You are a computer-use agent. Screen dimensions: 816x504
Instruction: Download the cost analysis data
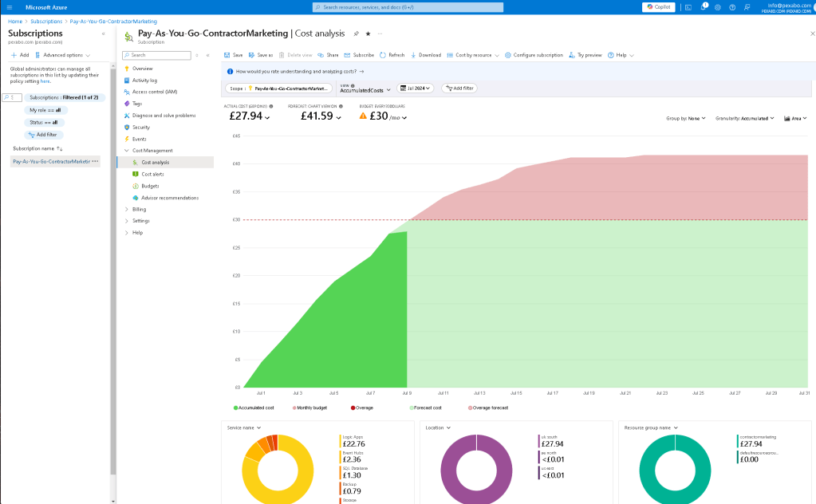[426, 55]
